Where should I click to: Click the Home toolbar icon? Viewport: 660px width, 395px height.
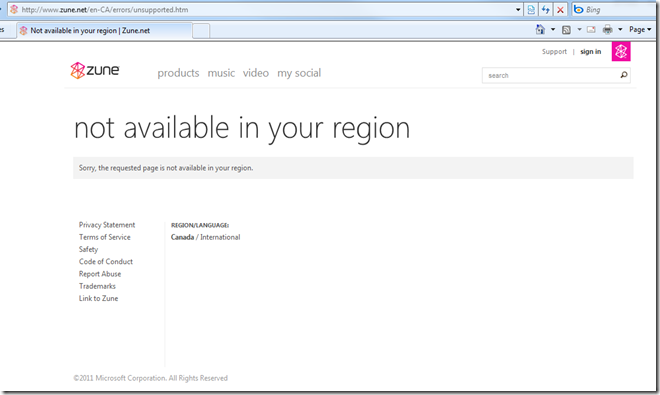540,29
